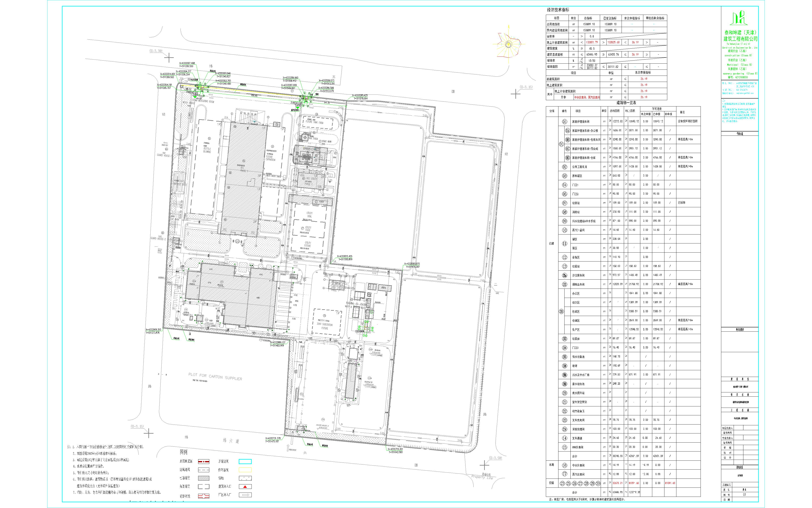Click the 绿地率 row label

551,61
